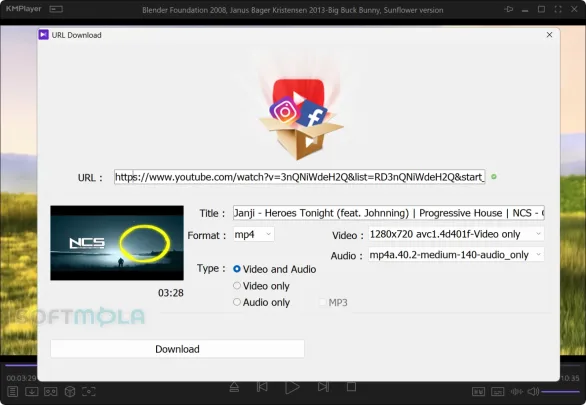Image resolution: width=586 pixels, height=405 pixels.
Task: Stop playback with the square button
Action: click(351, 387)
